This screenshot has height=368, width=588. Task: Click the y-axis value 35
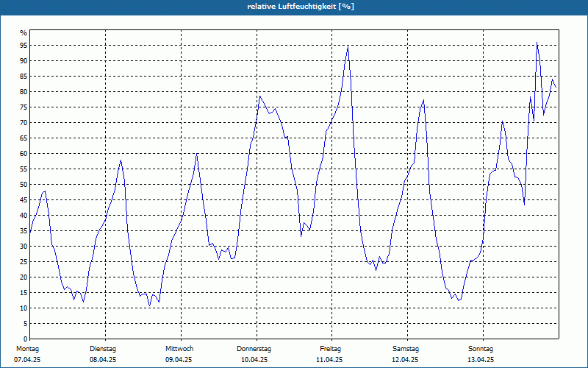click(24, 231)
